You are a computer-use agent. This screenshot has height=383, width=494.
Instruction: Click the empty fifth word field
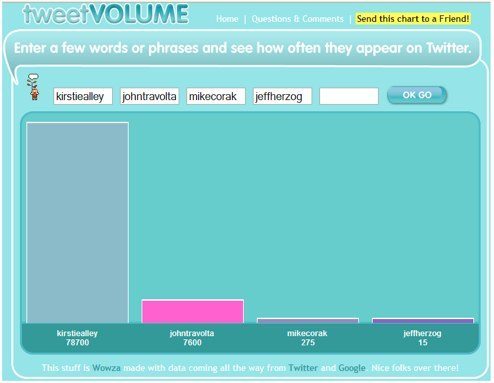coord(349,96)
